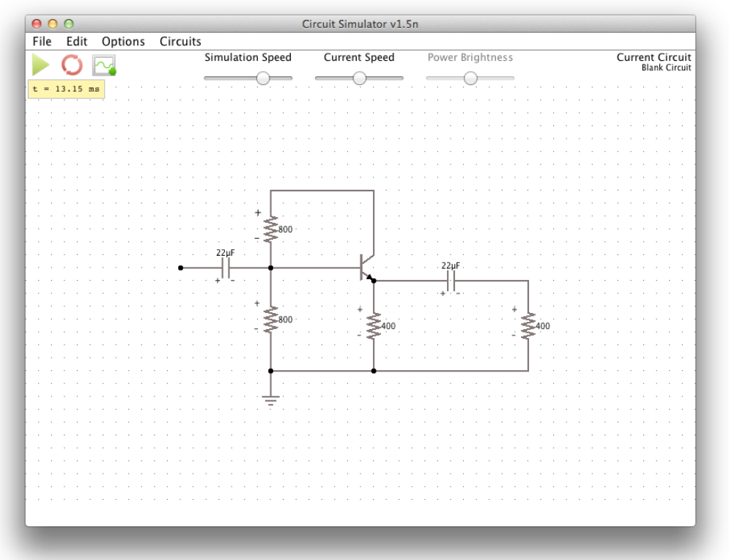Click the Simulation Speed label
This screenshot has height=560, width=729.
[248, 57]
